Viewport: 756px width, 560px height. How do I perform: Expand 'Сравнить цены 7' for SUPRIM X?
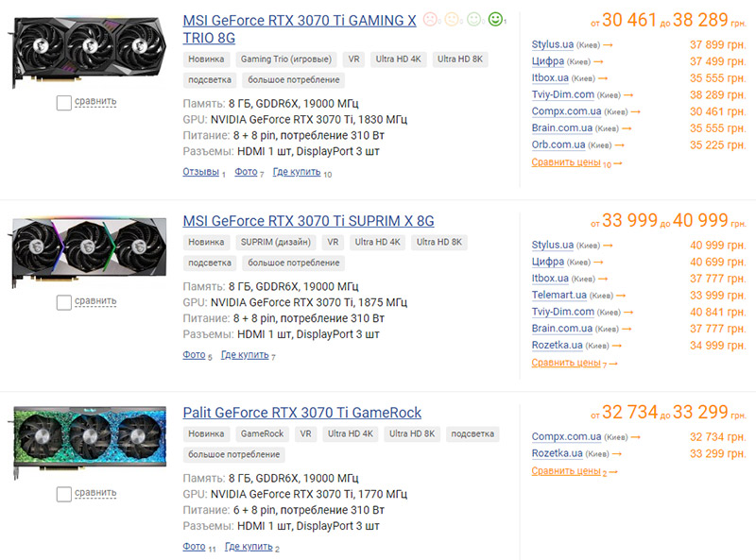click(575, 364)
